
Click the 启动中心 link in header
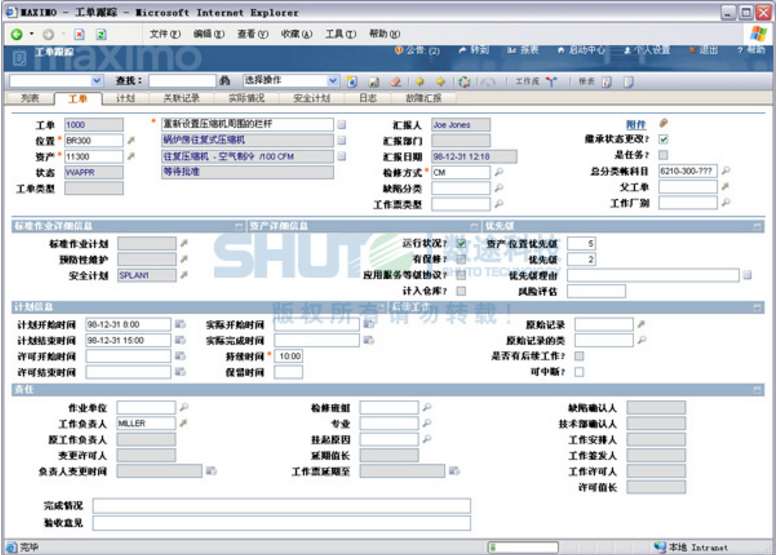pos(582,51)
